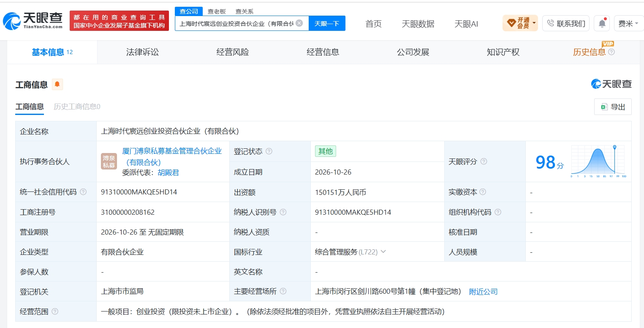Click help icon beside 登记状态
The width and height of the screenshot is (644, 328).
tap(269, 151)
